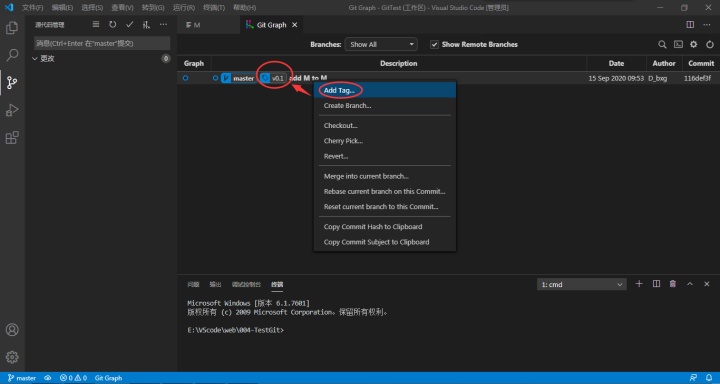Screen dimensions: 720x384
Task: Click the v0.1 tag label
Action: pos(273,79)
